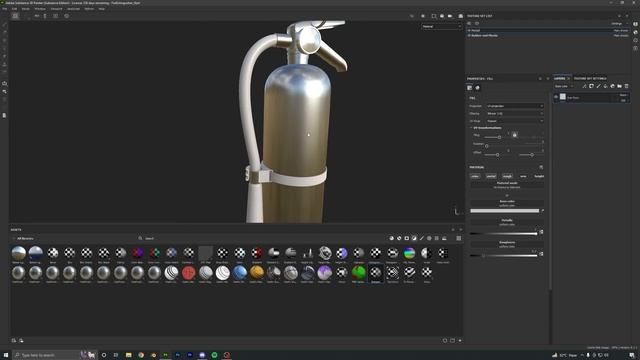Filter assets by smart materials icon

399,238
